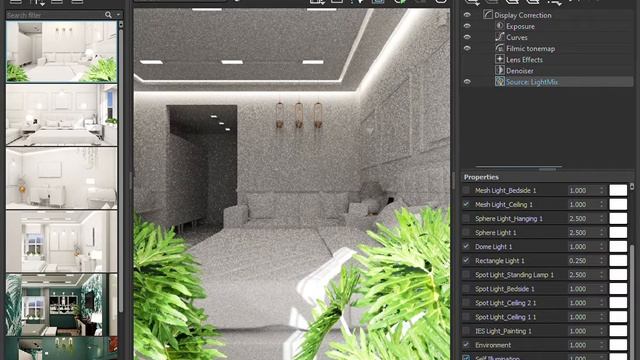This screenshot has height=360, width=640.
Task: Click the magnifier icon in search filter
Action: click(108, 15)
